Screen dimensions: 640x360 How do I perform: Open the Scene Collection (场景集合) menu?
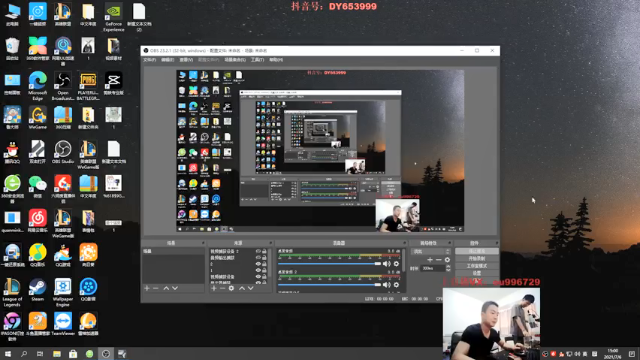click(235, 60)
